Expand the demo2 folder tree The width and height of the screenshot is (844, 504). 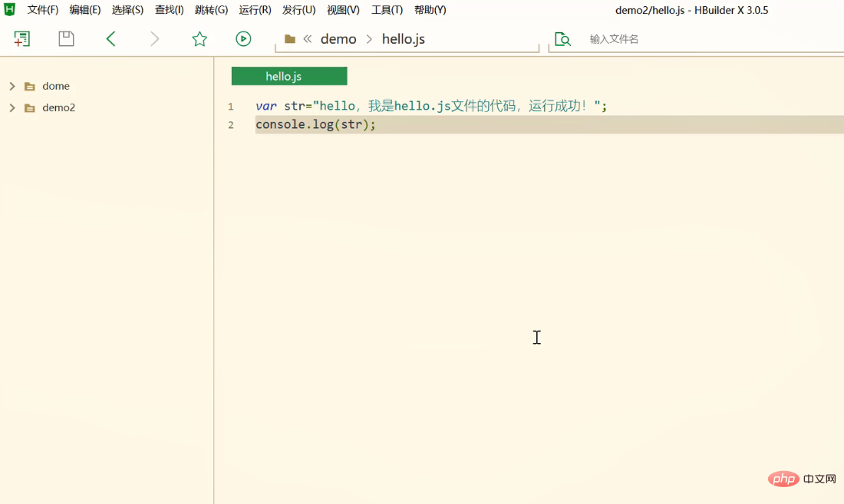[x=12, y=107]
